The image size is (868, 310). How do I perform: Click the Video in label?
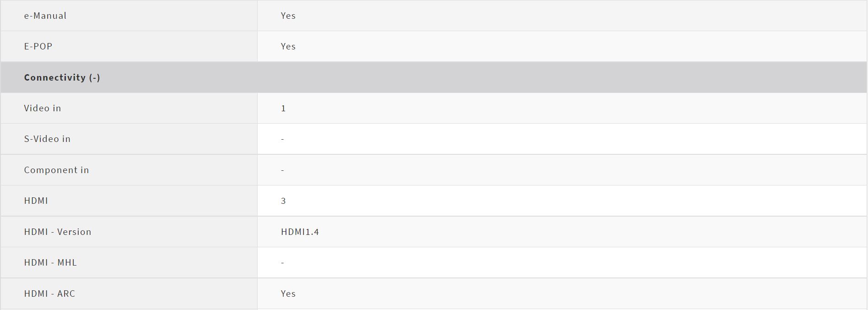pyautogui.click(x=43, y=108)
